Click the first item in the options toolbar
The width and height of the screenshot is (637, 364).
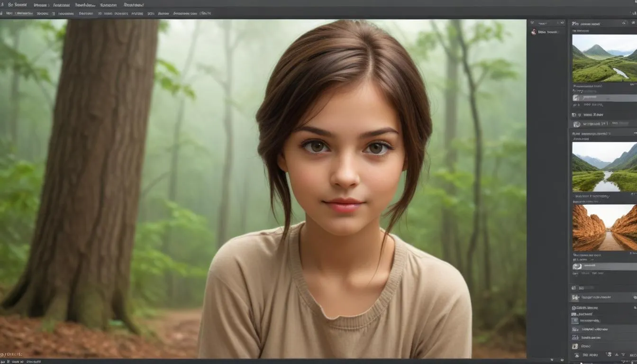pyautogui.click(x=9, y=14)
